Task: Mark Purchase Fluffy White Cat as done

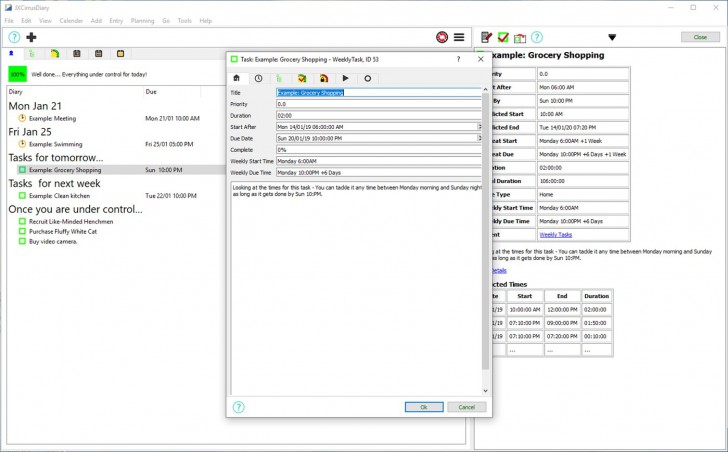Action: pos(22,231)
